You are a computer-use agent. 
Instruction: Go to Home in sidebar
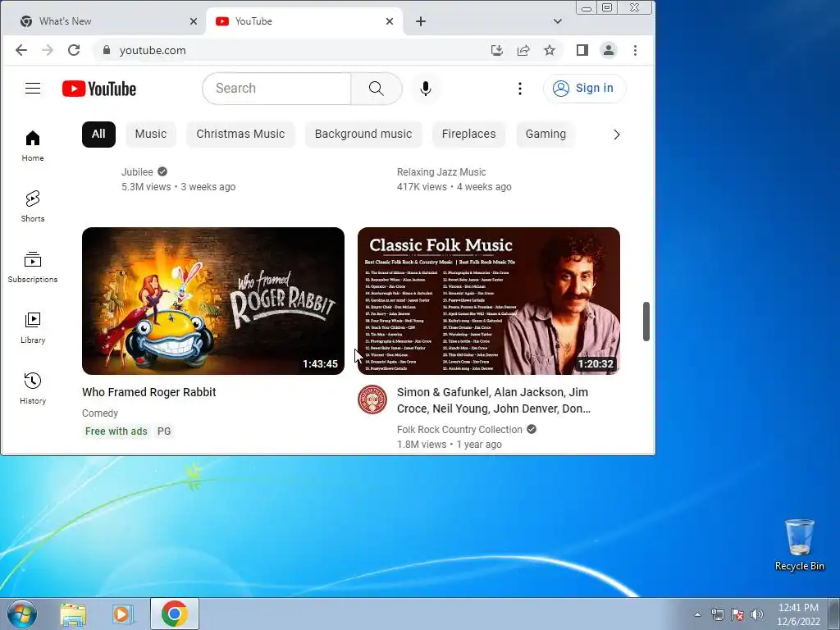[x=33, y=146]
